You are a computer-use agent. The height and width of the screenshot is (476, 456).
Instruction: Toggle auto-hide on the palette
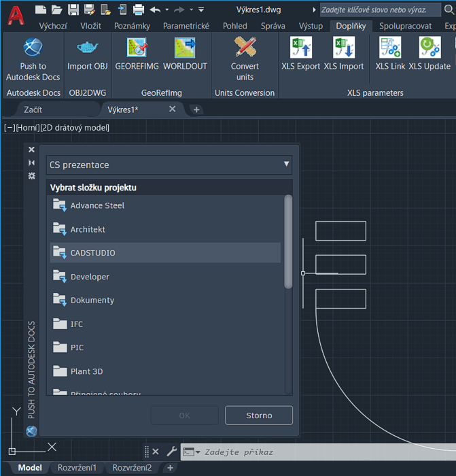31,163
